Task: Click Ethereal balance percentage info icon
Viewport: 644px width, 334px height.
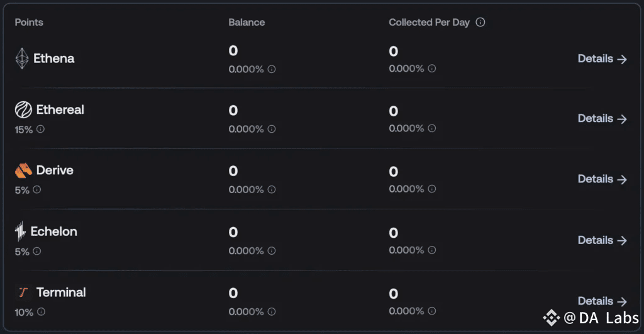Action: (x=272, y=129)
